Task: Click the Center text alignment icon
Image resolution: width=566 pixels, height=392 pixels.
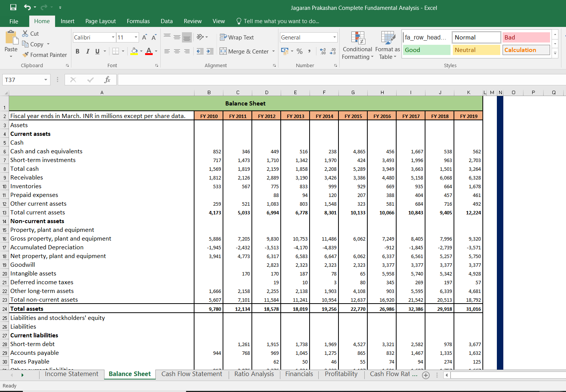Action: point(177,51)
